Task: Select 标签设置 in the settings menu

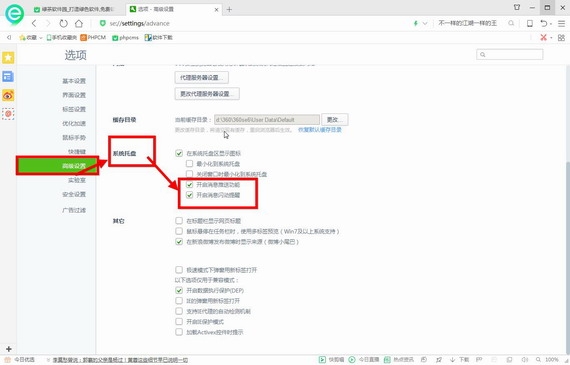Action: click(74, 109)
